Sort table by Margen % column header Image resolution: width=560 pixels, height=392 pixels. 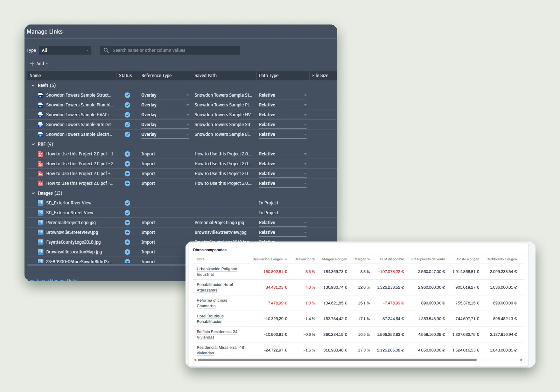(x=362, y=259)
